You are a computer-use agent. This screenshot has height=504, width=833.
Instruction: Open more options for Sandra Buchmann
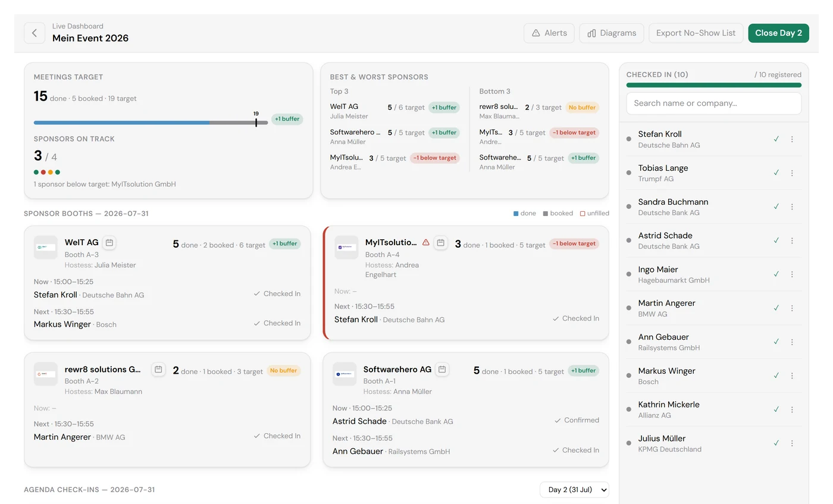[792, 207]
